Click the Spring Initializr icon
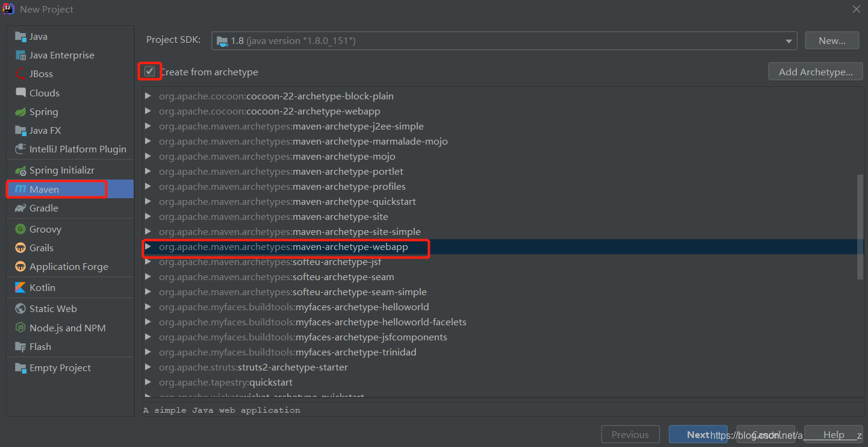Screen dimensions: 868x447 [20, 170]
